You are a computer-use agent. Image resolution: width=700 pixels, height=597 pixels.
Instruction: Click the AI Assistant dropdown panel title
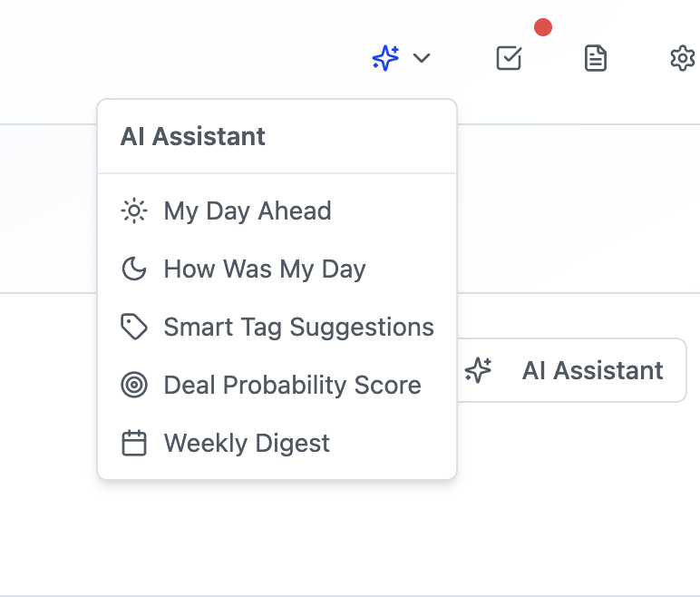click(193, 137)
